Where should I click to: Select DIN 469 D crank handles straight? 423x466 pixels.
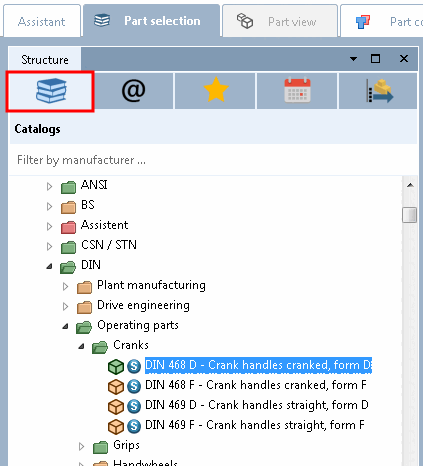[x=257, y=405]
